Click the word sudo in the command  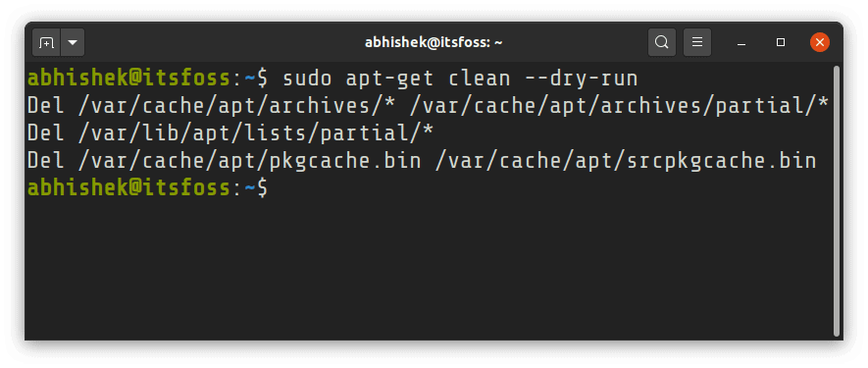pos(307,79)
